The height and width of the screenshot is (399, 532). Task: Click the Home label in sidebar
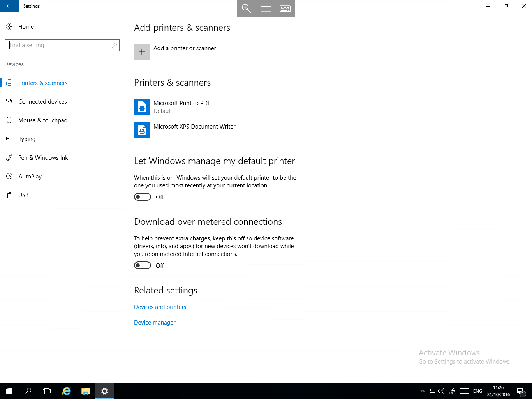pyautogui.click(x=26, y=27)
